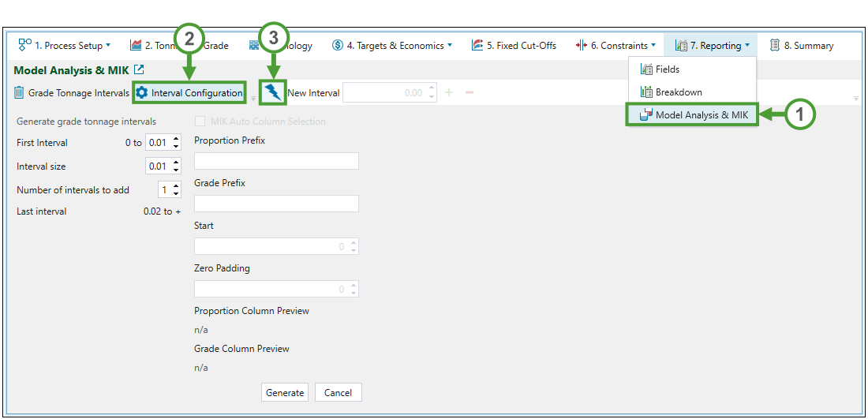Increase the Interval size stepper value

coord(176,163)
